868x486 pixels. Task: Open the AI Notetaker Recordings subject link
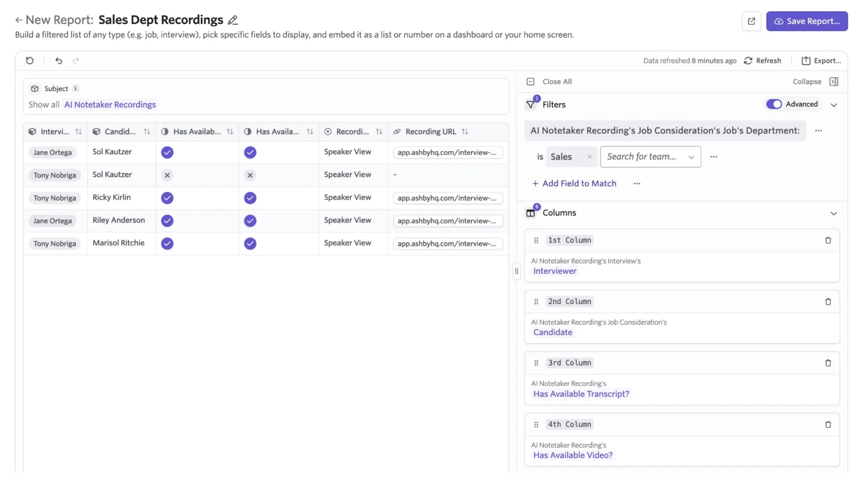pyautogui.click(x=110, y=105)
